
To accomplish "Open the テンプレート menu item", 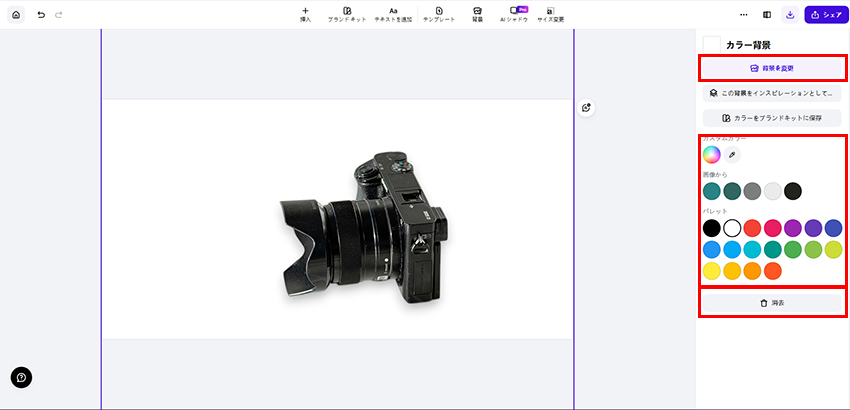I will [438, 14].
